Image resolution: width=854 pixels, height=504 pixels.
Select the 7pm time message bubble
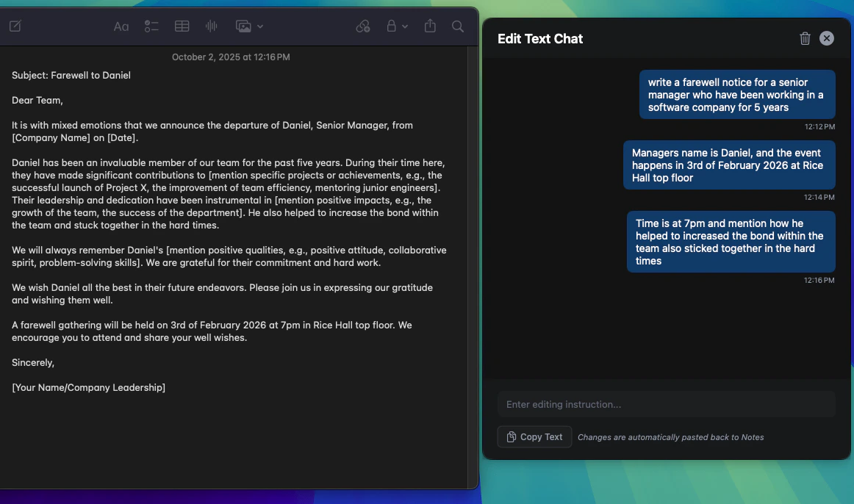coord(731,242)
